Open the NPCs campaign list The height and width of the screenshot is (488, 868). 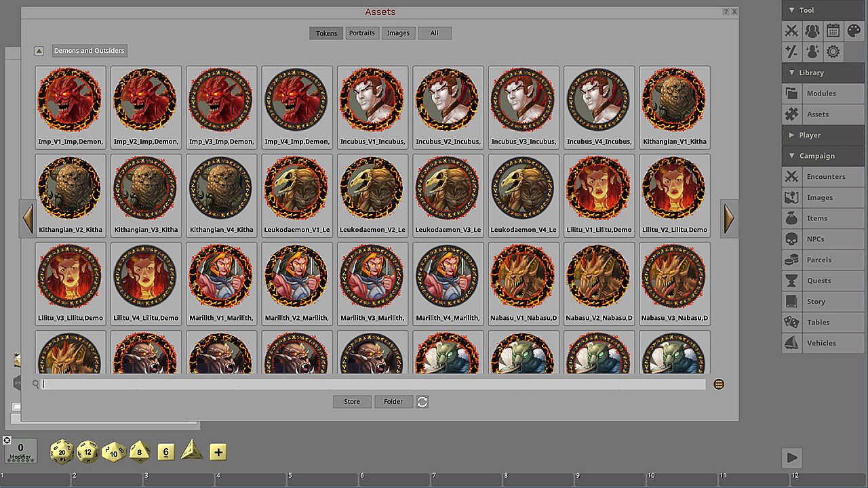pyautogui.click(x=833, y=239)
